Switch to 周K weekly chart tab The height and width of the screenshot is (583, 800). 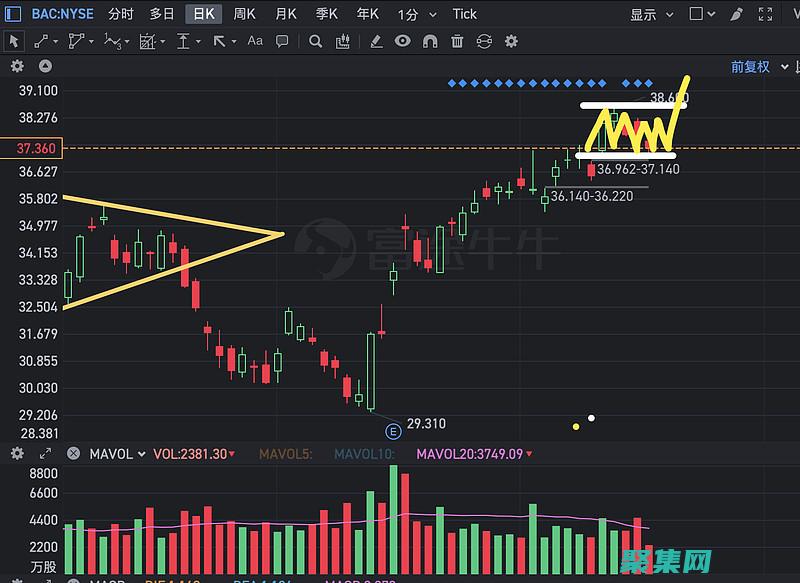click(244, 14)
